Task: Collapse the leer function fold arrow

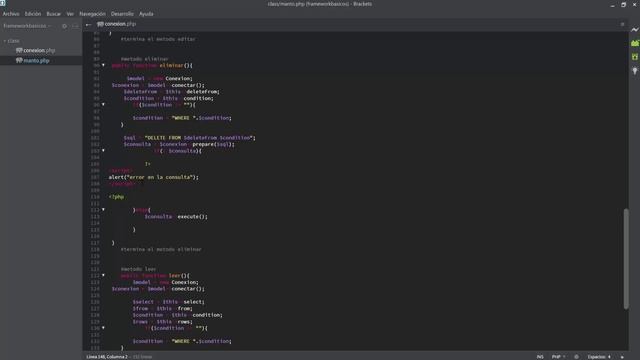Action: (x=103, y=276)
